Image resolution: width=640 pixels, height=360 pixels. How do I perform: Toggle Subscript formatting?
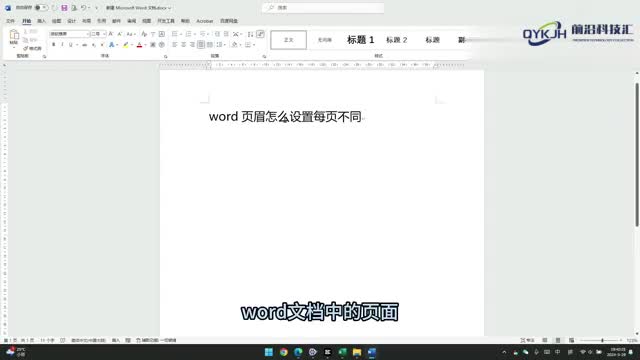click(94, 44)
